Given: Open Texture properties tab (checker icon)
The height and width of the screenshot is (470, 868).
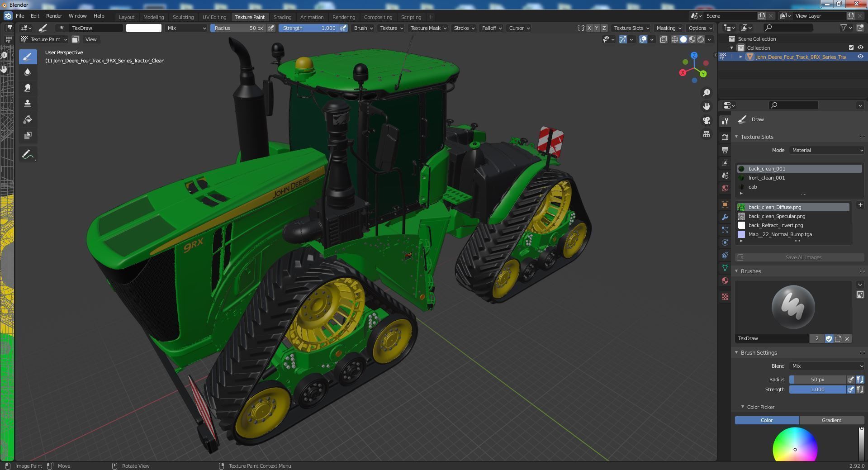Looking at the screenshot, I should (x=725, y=297).
